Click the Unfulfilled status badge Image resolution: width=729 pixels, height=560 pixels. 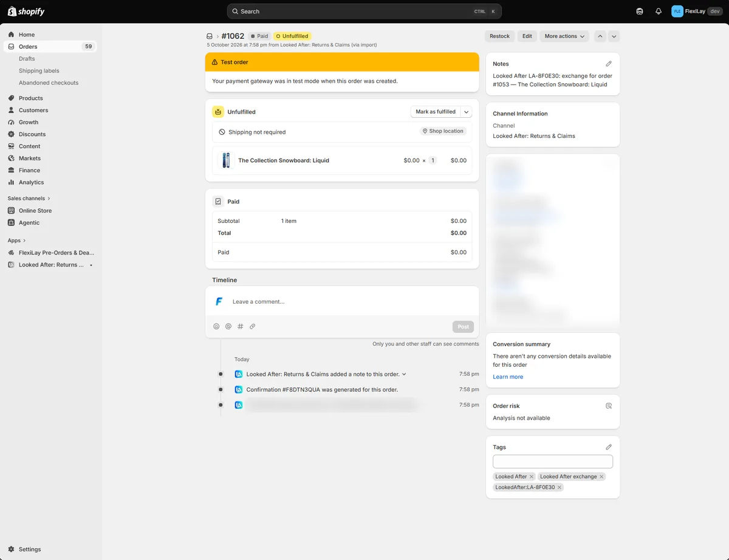tap(292, 36)
